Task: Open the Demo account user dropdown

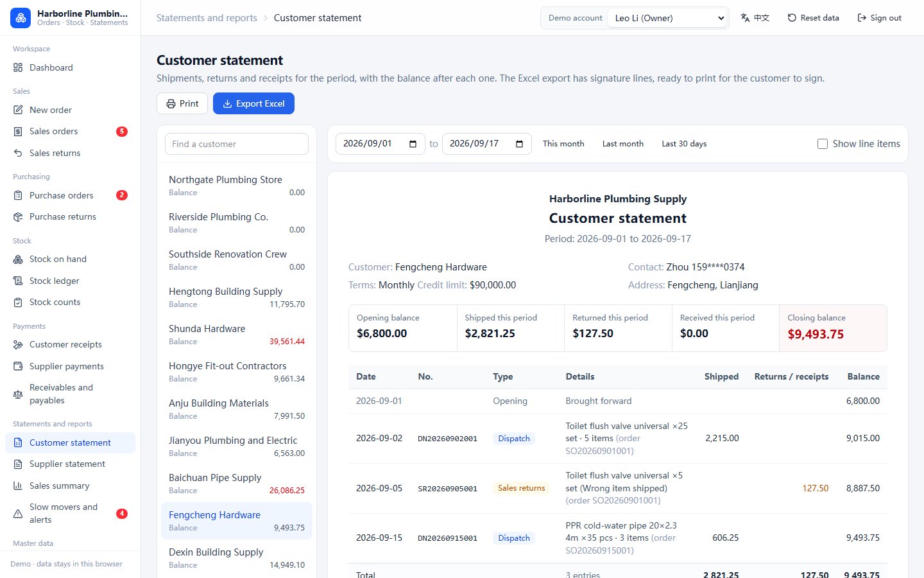Action: [668, 18]
